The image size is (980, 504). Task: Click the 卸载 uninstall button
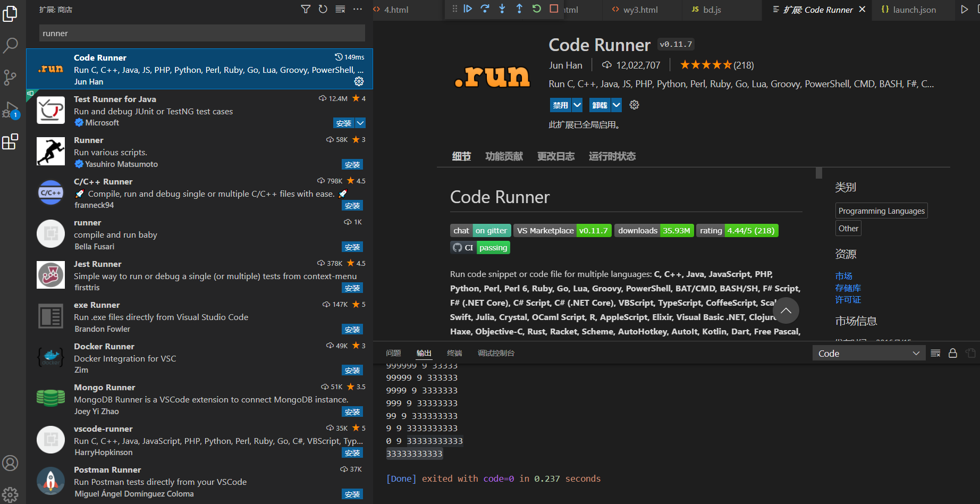600,105
